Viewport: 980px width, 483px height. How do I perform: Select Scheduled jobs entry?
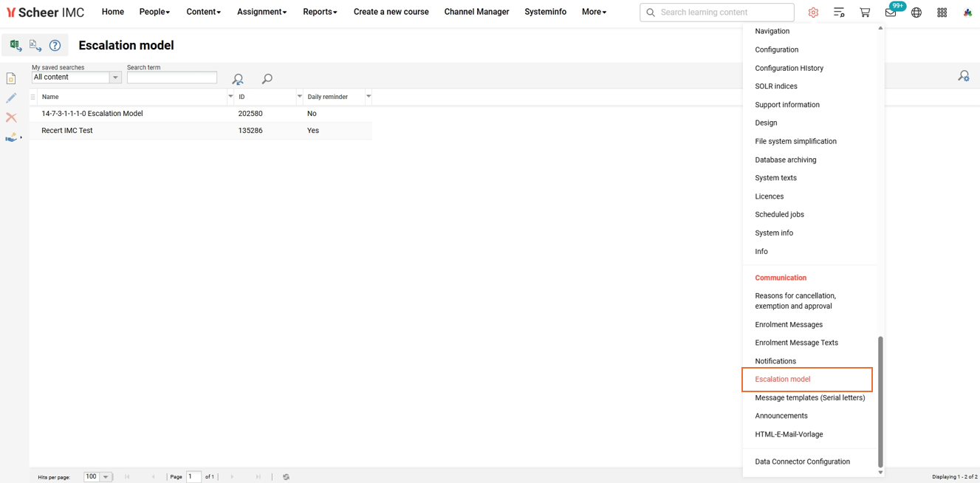point(779,214)
